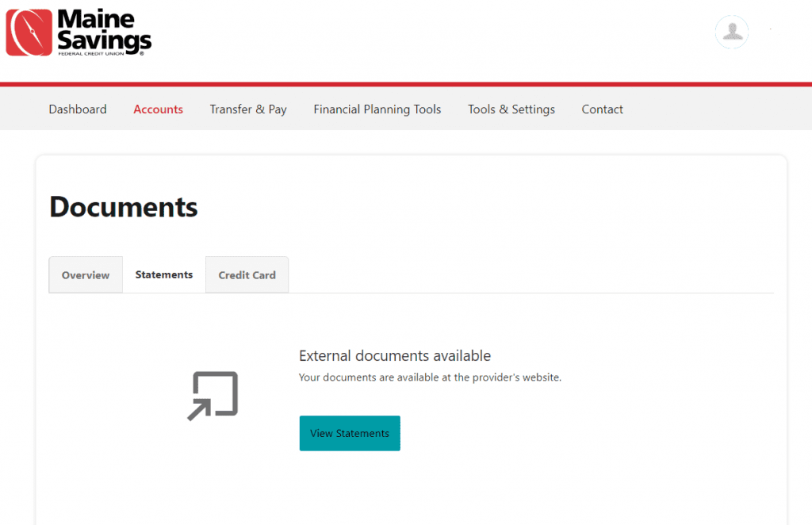Open Financial Planning Tools

click(377, 109)
